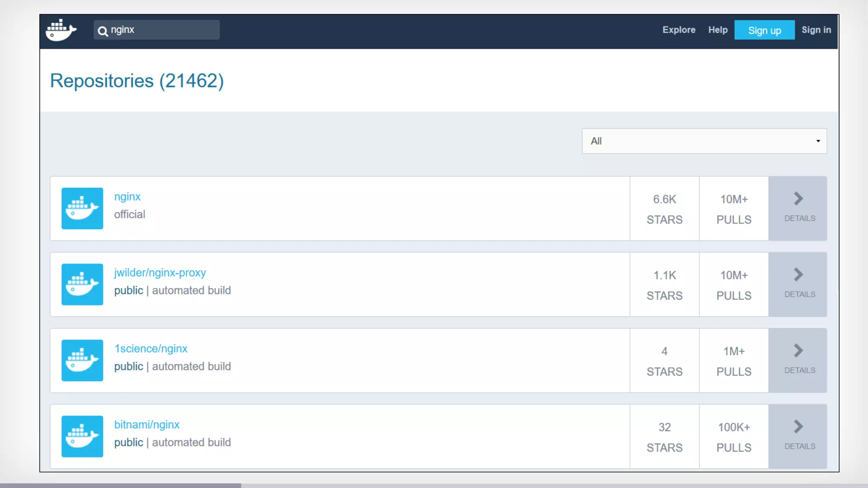Open the nginx official repository link

click(127, 197)
